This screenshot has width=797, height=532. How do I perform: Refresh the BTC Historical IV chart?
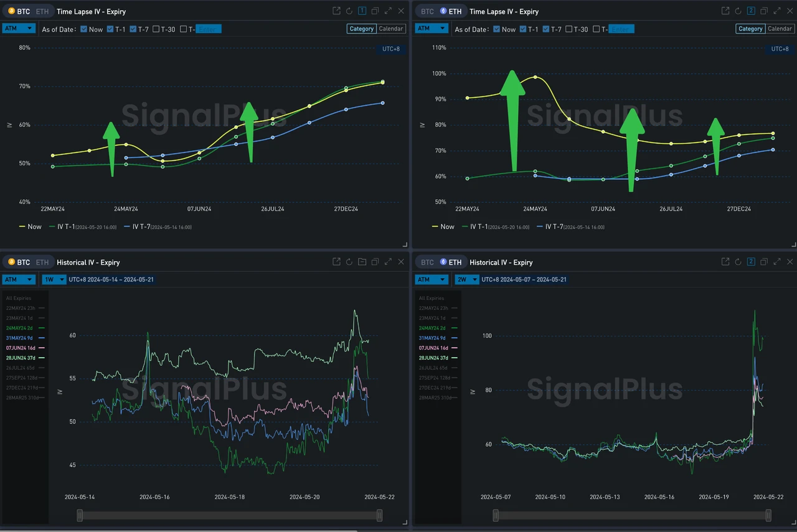349,262
